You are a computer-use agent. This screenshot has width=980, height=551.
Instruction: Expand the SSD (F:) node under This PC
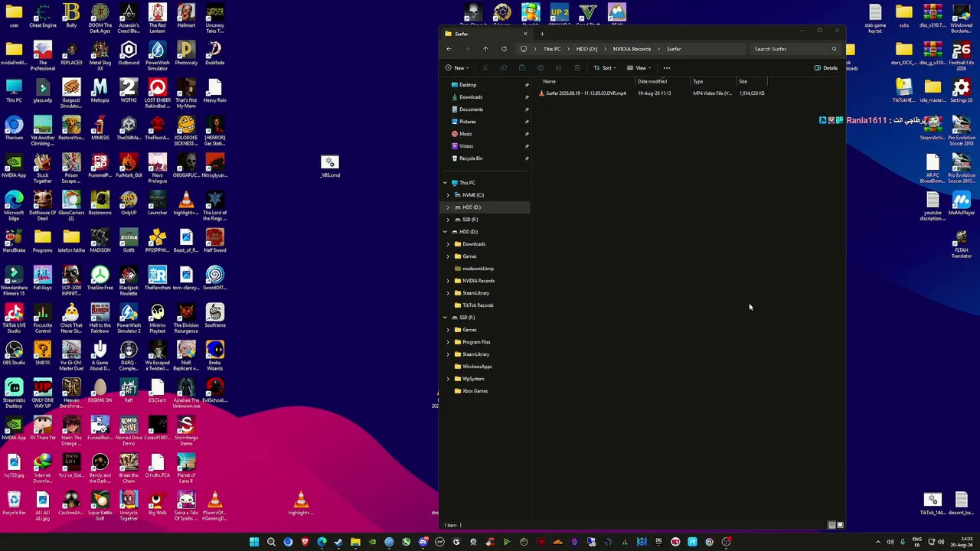click(448, 220)
